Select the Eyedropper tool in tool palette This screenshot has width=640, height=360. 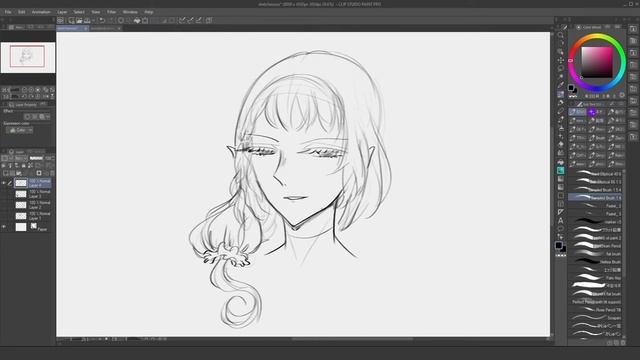(560, 85)
